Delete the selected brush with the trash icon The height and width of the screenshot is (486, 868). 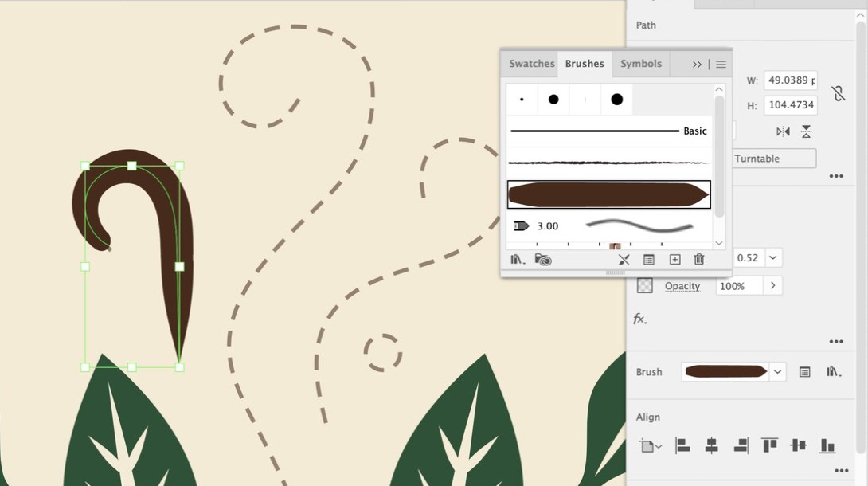coord(699,259)
